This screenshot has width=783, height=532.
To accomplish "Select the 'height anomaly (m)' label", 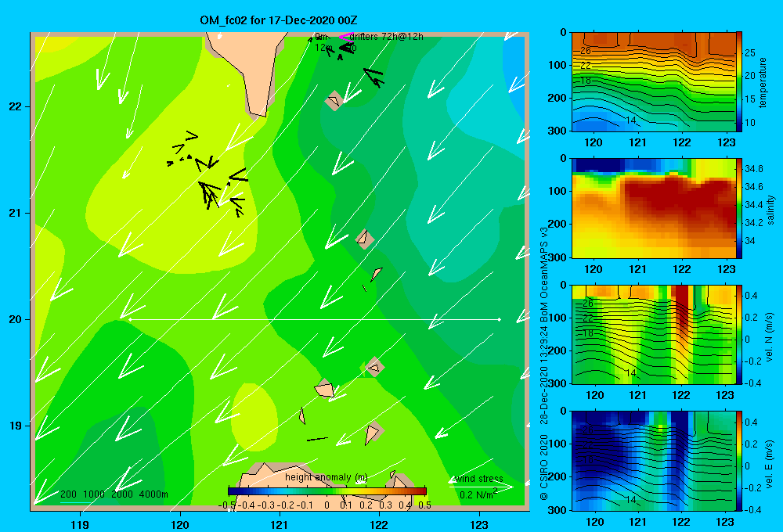I will (326, 477).
